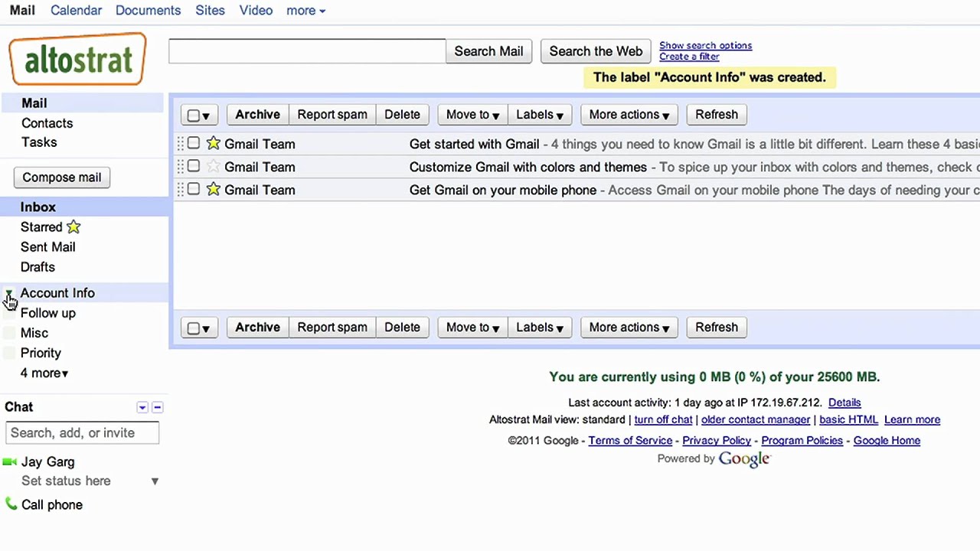Select checkbox for Customize Gmail email

coord(194,166)
